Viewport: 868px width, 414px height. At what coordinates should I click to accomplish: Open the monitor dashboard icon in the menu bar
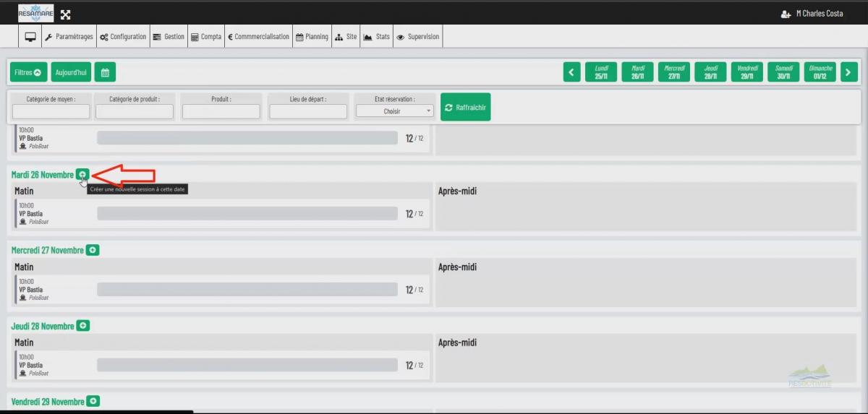(x=30, y=37)
